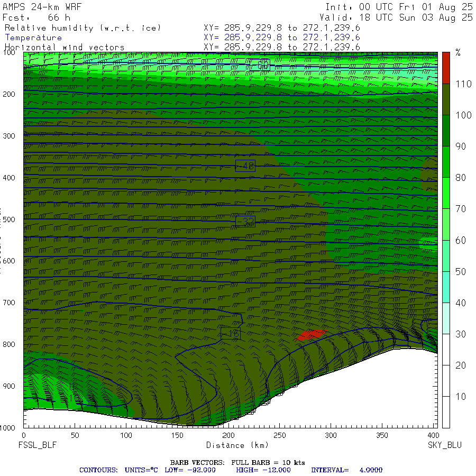Click the aqua-green swatch between 50 and 60
The width and height of the screenshot is (476, 476).
(446, 255)
